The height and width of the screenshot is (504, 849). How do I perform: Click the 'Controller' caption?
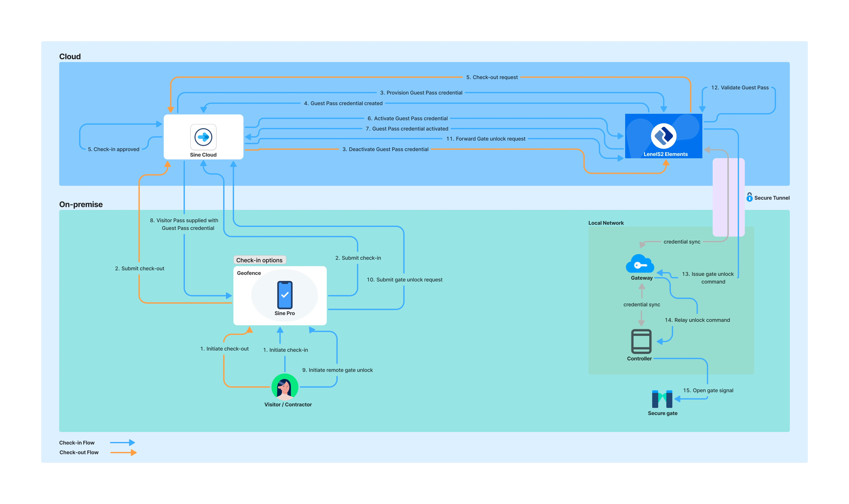coord(639,359)
